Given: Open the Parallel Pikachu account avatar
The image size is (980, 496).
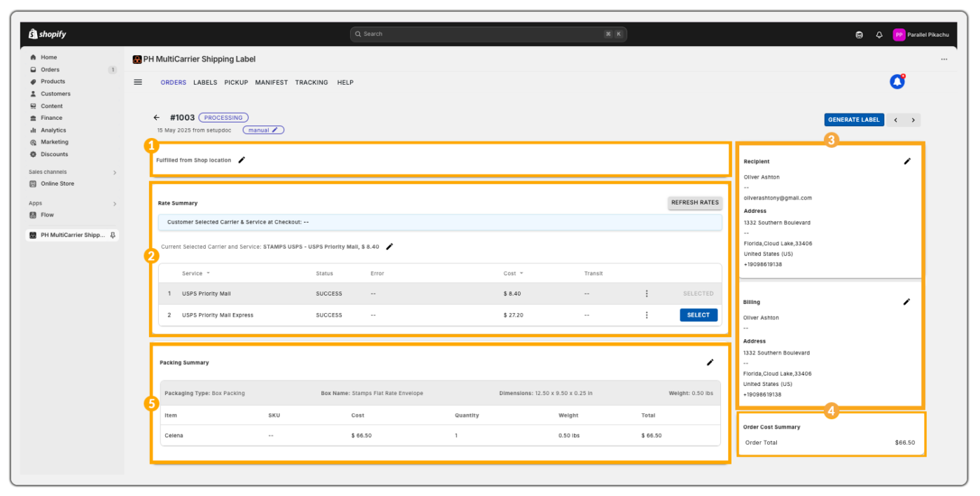Looking at the screenshot, I should click(899, 34).
